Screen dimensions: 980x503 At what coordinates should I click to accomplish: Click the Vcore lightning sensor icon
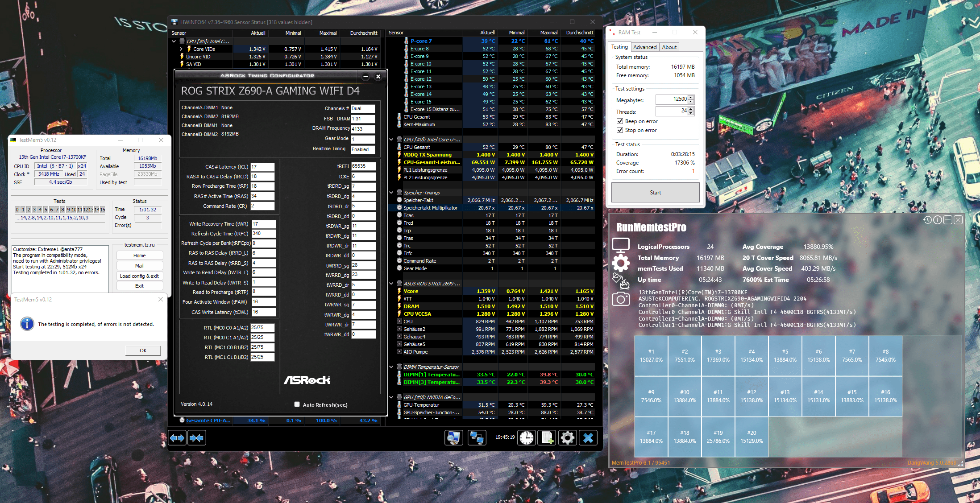tap(399, 291)
